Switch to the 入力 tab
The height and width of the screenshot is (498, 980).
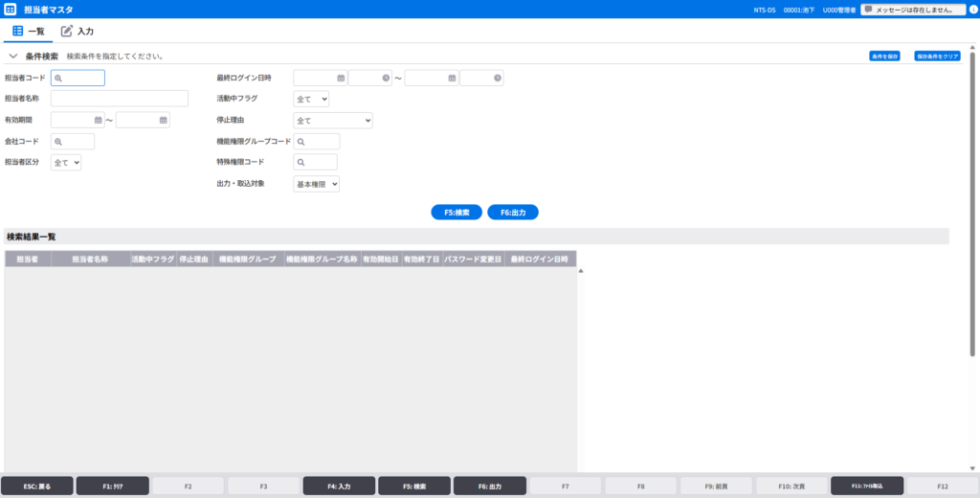(77, 32)
